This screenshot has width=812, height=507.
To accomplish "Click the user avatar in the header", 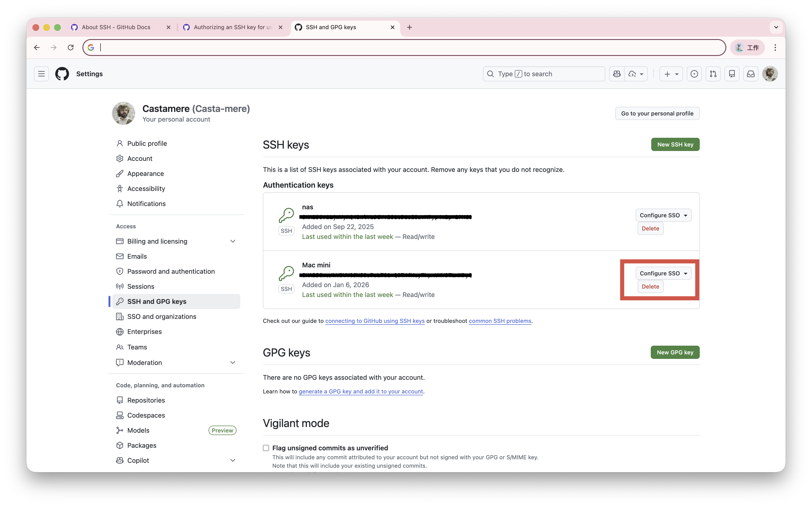I will tap(770, 74).
